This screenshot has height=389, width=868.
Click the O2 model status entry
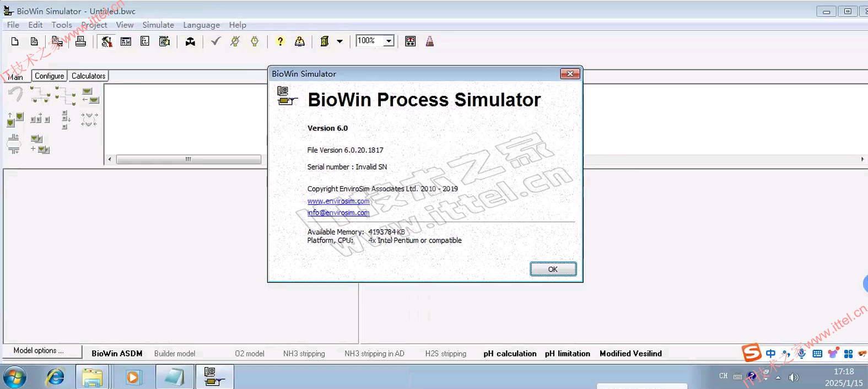[x=250, y=354]
